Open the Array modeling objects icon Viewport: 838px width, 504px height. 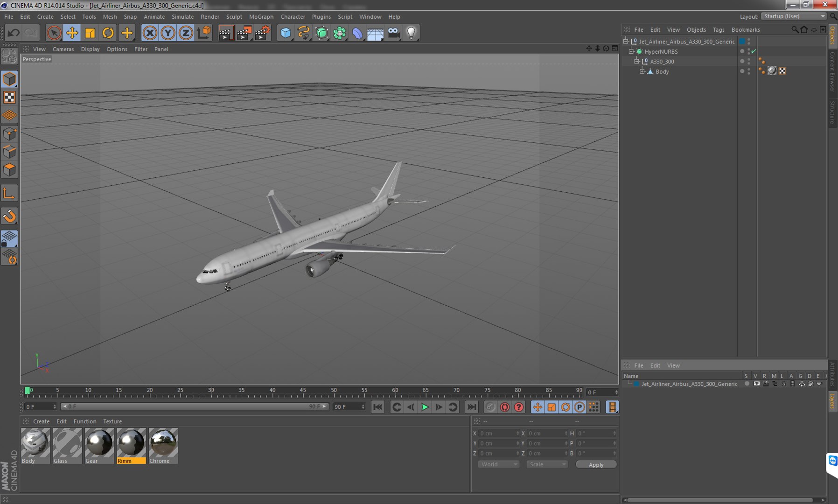[x=340, y=33]
